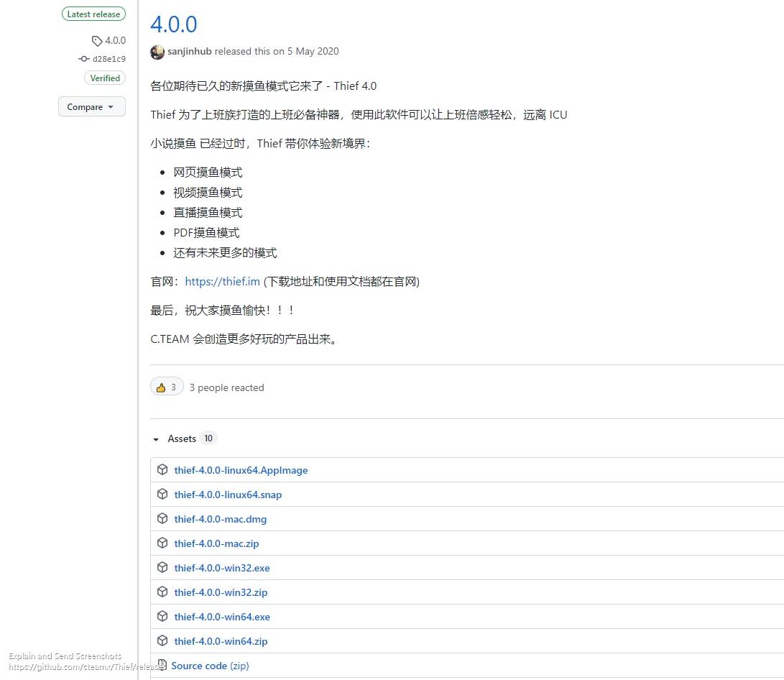Select the package icon next to thief-4.0.0-win32.exe
The height and width of the screenshot is (680, 784).
pyautogui.click(x=162, y=567)
